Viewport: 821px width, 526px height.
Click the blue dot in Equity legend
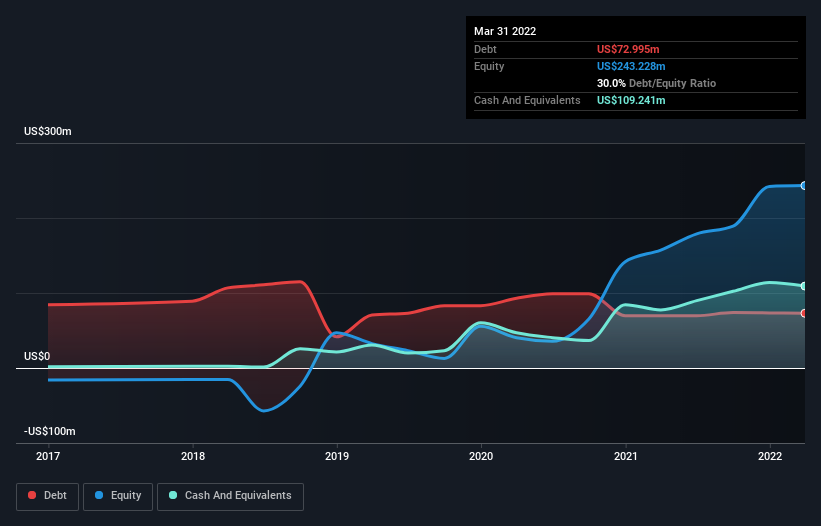(99, 495)
